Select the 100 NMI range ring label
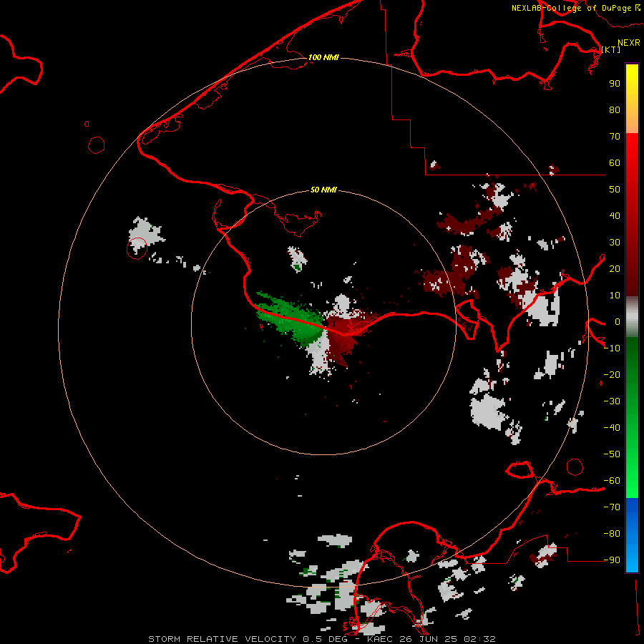The width and height of the screenshot is (644, 644). point(323,57)
